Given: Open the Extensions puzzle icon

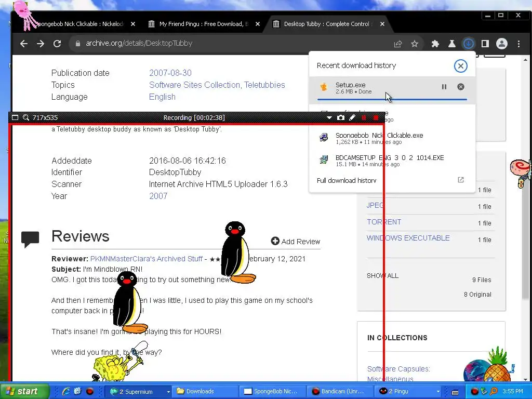Looking at the screenshot, I should [x=435, y=44].
